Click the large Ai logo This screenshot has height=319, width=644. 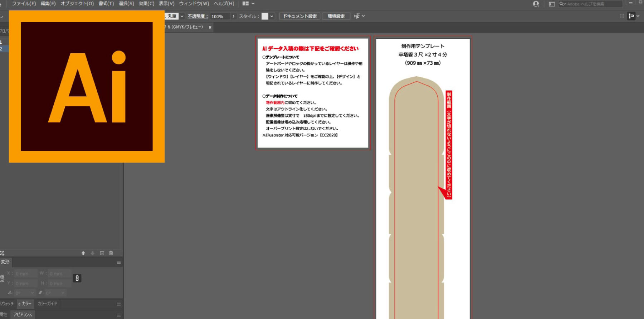[87, 87]
